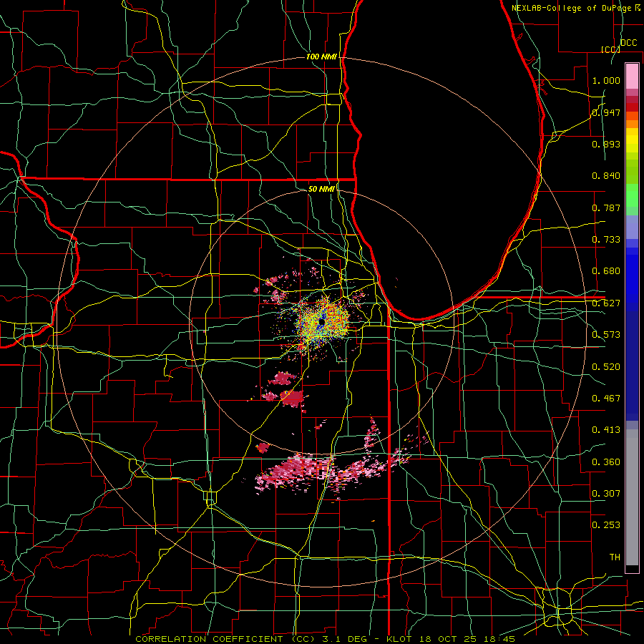Select the 0.680 scale value
Screen dimensions: 644x644
(606, 271)
